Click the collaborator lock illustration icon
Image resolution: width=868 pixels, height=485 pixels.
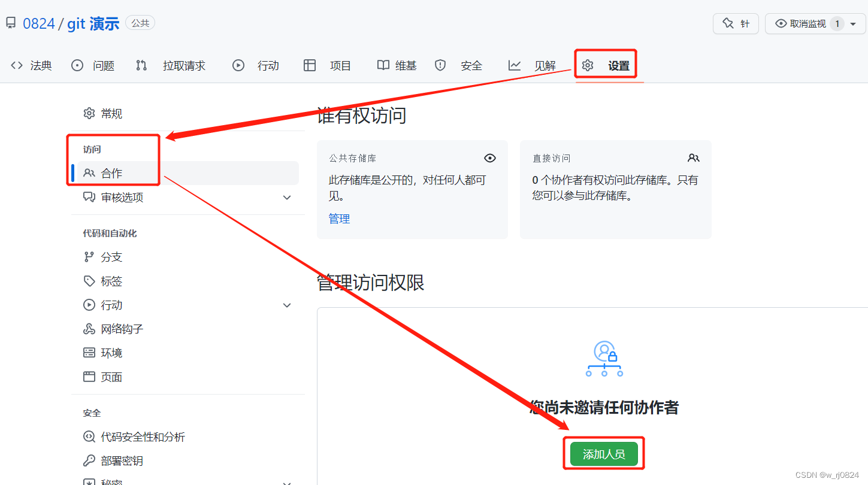tap(604, 358)
